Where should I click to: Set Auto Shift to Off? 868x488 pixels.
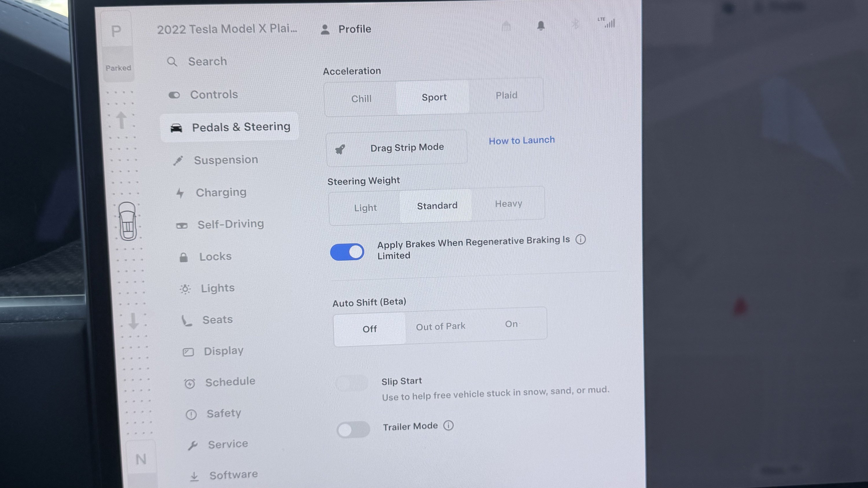(x=370, y=329)
